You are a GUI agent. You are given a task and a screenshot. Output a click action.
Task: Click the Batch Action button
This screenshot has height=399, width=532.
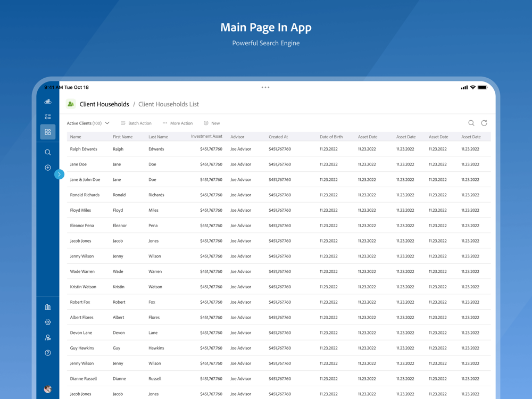pyautogui.click(x=136, y=123)
